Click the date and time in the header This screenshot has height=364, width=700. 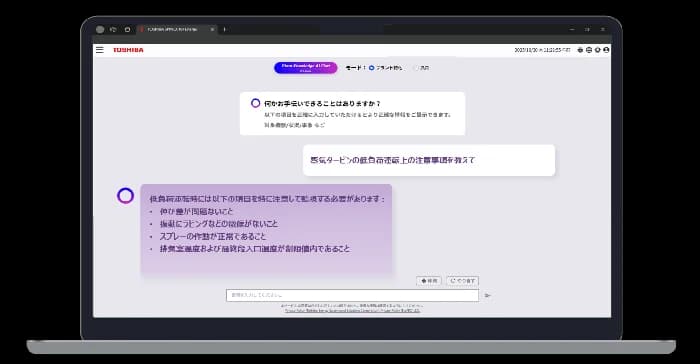pyautogui.click(x=542, y=50)
